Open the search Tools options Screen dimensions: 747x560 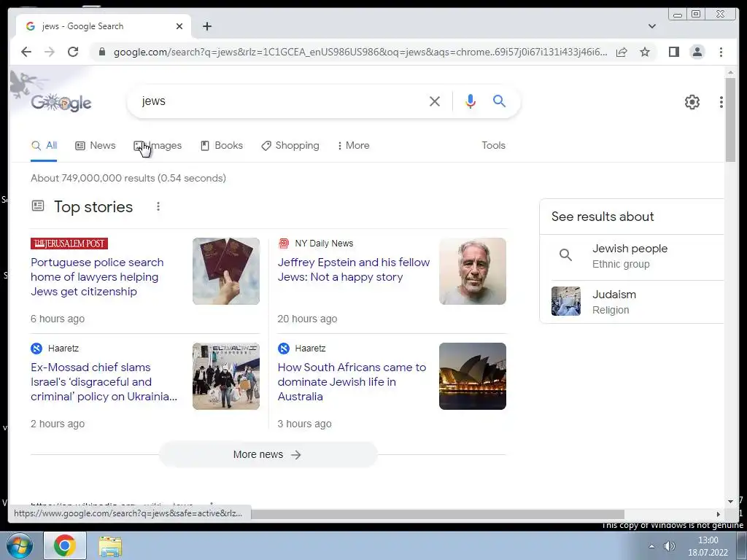point(493,145)
